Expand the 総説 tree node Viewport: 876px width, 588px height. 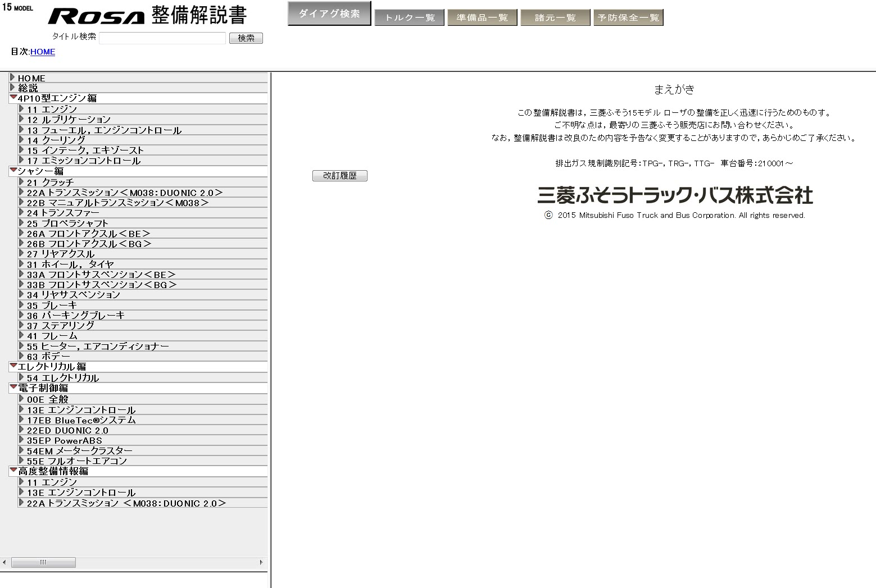pos(13,88)
